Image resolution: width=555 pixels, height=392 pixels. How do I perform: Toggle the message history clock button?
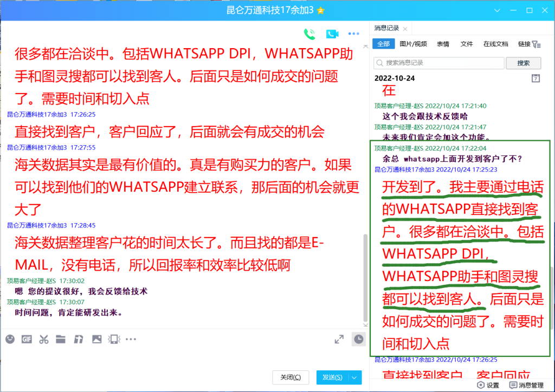tap(358, 339)
